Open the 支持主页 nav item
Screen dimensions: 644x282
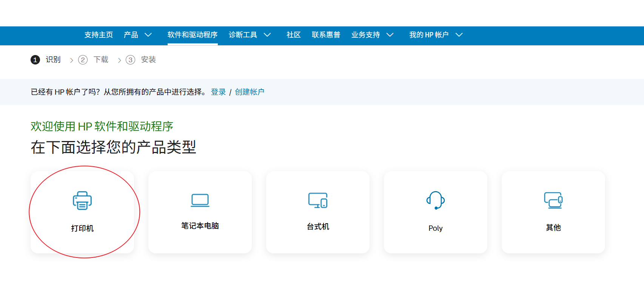[99, 35]
